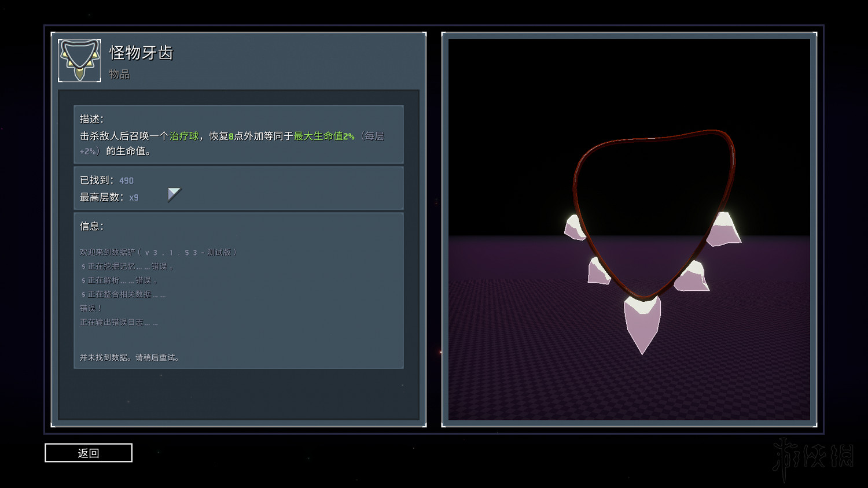Click the 正在输出错误日志 log line
The image size is (868, 488).
coord(119,323)
